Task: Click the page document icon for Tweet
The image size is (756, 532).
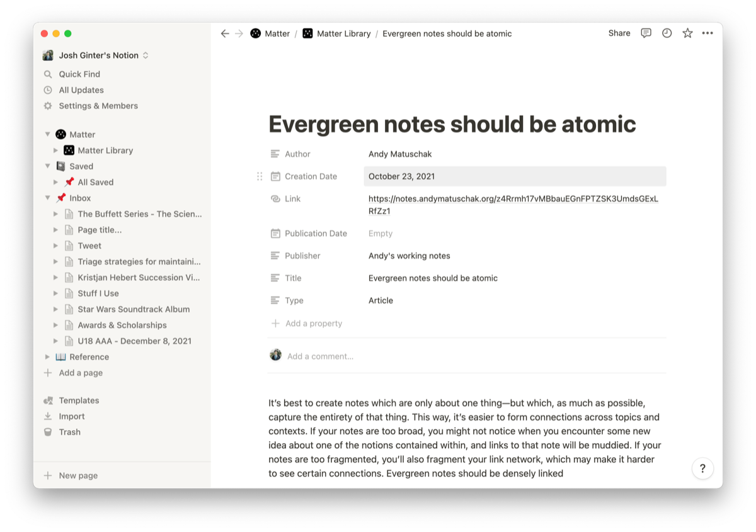Action: pos(69,246)
